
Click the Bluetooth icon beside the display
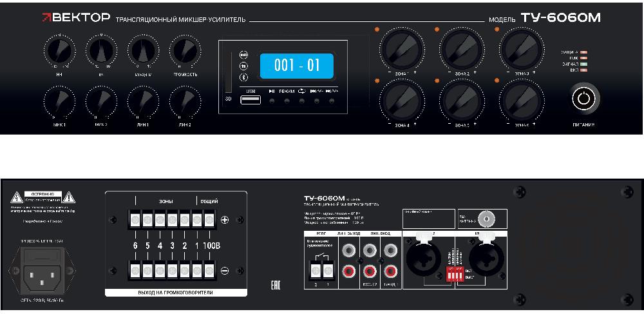click(x=244, y=78)
